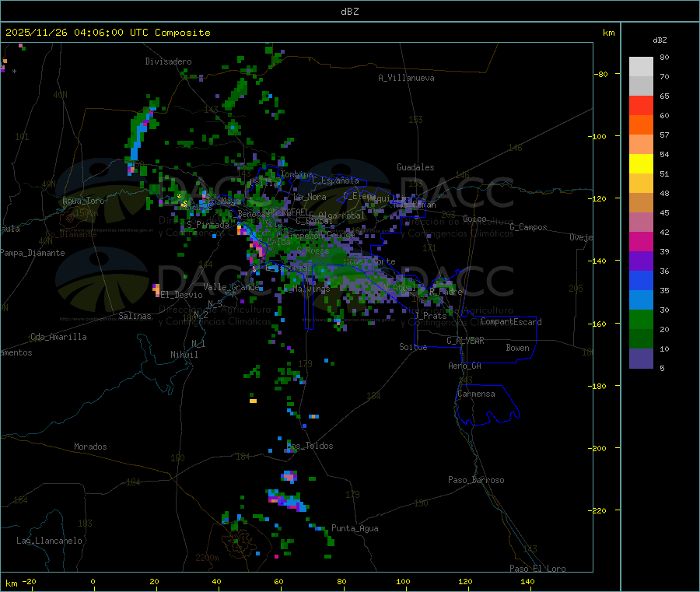The width and height of the screenshot is (700, 592).
Task: Click the Soitue map label
Action: click(x=413, y=347)
